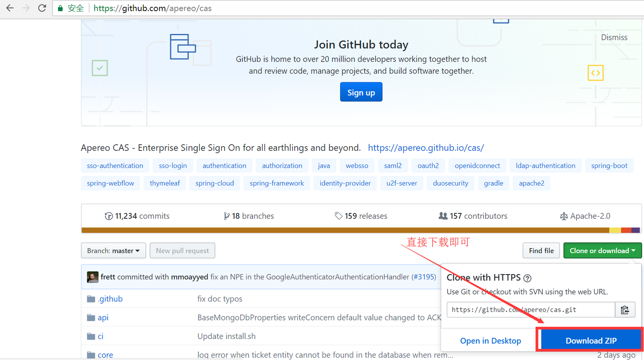Open the spring-boot topic tag

609,165
